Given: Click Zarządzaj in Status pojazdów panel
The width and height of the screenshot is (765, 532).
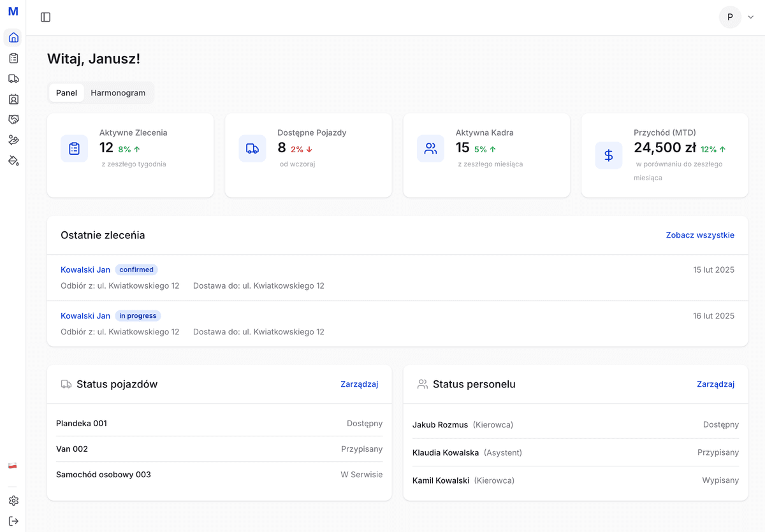Looking at the screenshot, I should [360, 384].
